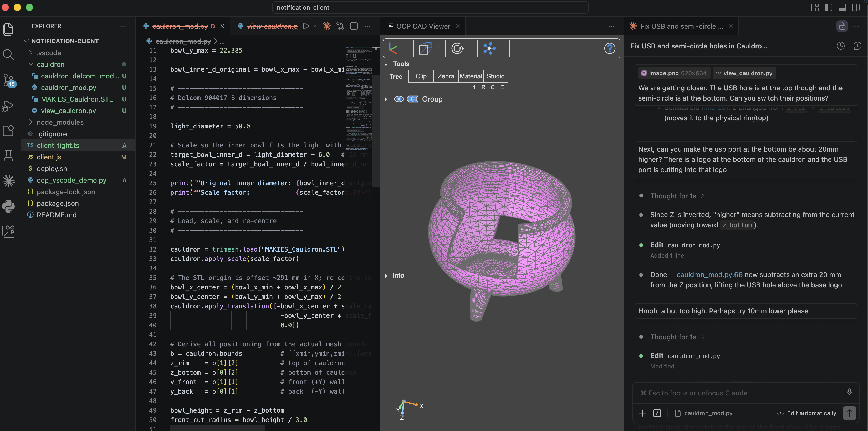Toggle secondary side bar in title bar

[x=856, y=7]
